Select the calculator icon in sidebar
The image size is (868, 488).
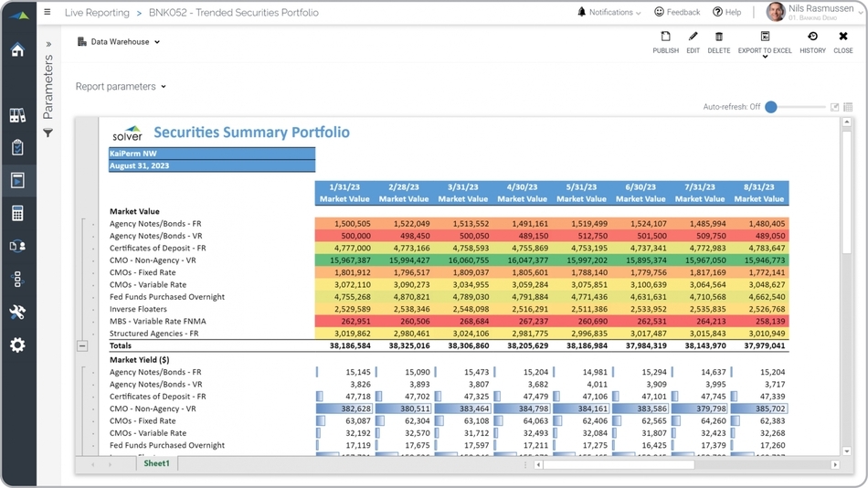[17, 213]
